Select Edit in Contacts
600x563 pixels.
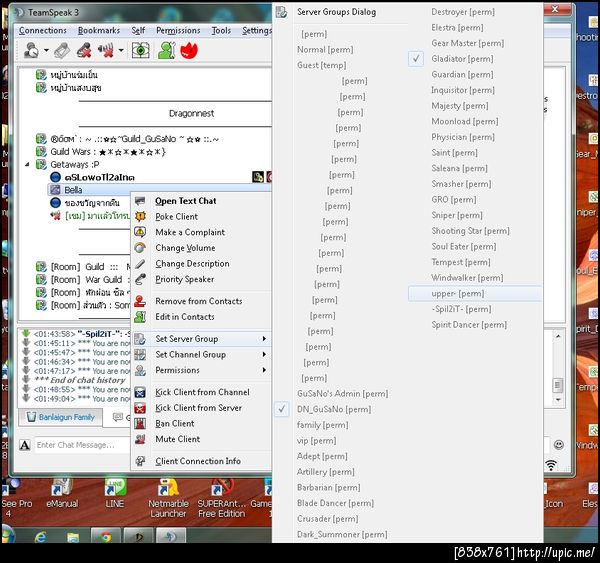tap(185, 317)
